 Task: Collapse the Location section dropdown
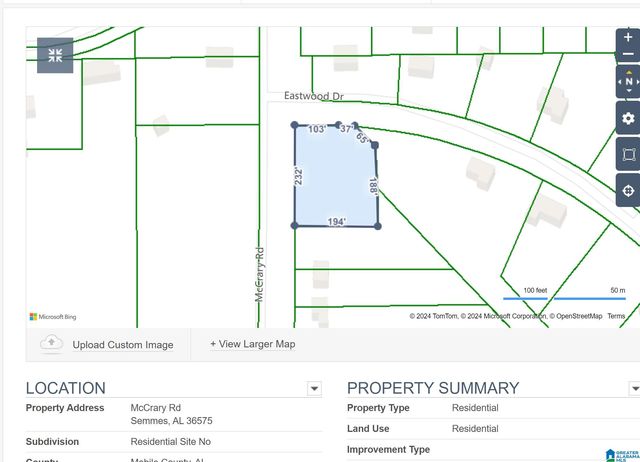point(314,389)
